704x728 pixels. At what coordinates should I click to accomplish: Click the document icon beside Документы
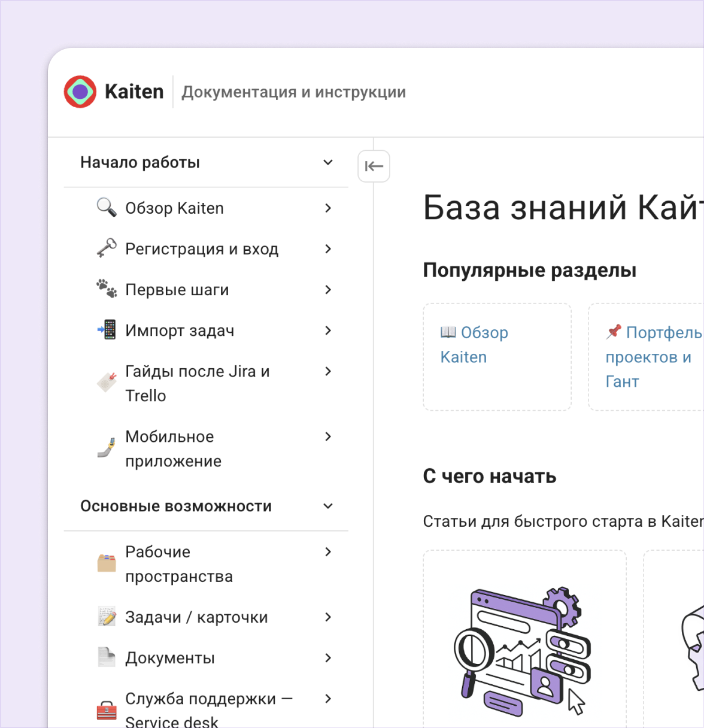click(107, 657)
